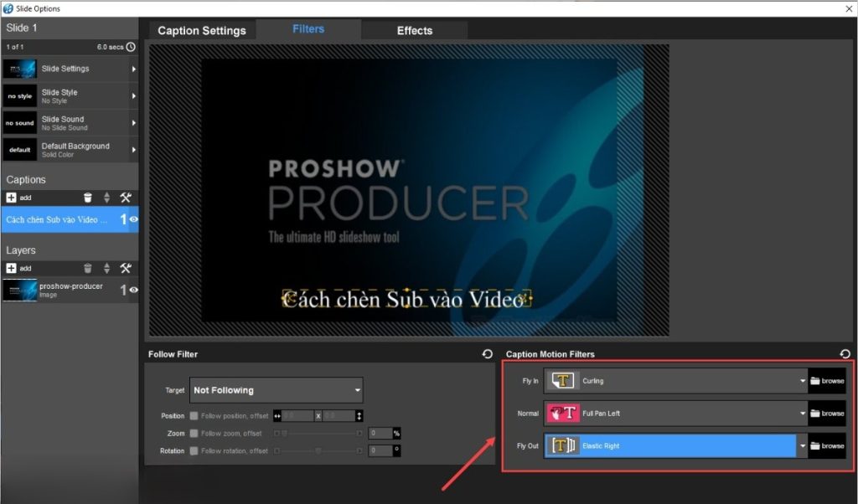Viewport: 858px width, 504px height.
Task: Reset the Follow Filter with circular arrow icon
Action: point(487,354)
